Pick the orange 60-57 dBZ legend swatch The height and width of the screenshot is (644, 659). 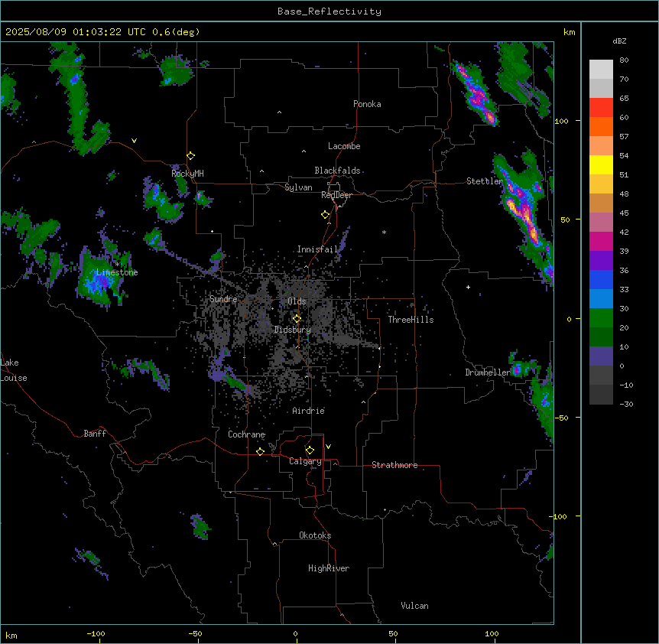click(x=601, y=126)
